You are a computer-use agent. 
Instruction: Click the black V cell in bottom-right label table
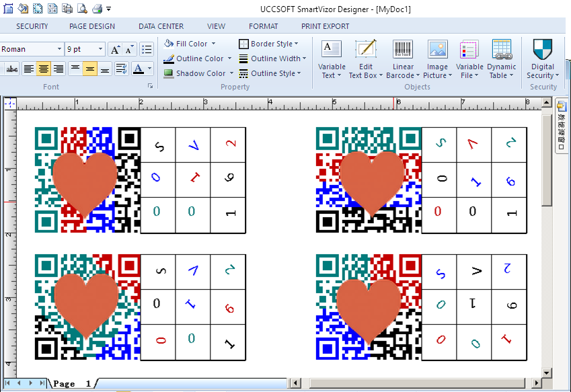(x=473, y=272)
